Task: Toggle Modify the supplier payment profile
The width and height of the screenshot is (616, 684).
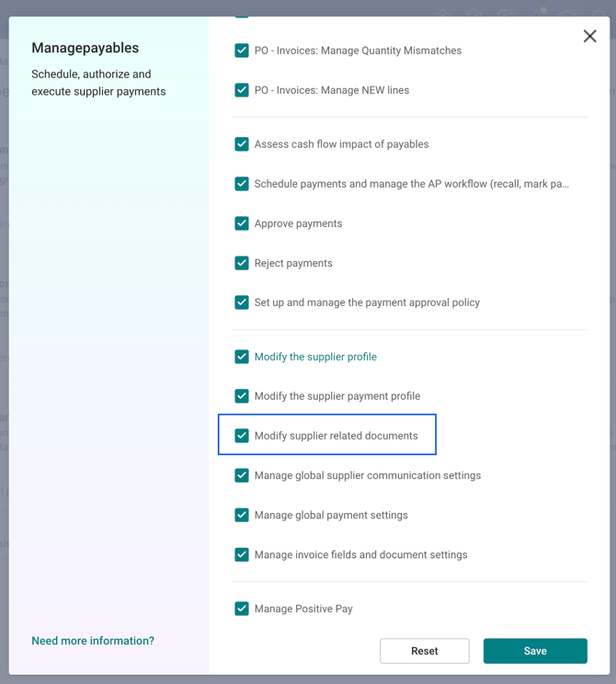Action: click(x=242, y=396)
